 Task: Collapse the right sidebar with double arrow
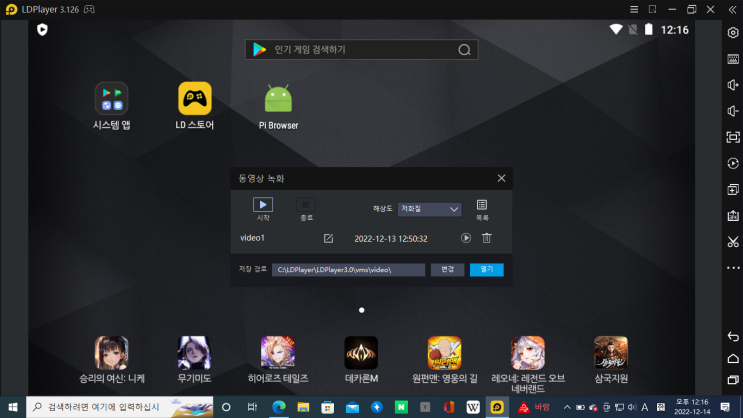[732, 9]
